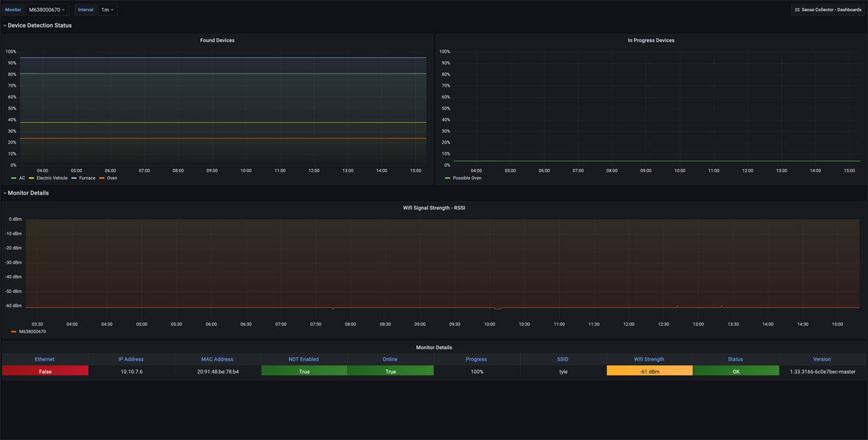The height and width of the screenshot is (440, 868).
Task: Open the Wifi Signal Strength - RSSI panel menu
Action: pos(434,208)
